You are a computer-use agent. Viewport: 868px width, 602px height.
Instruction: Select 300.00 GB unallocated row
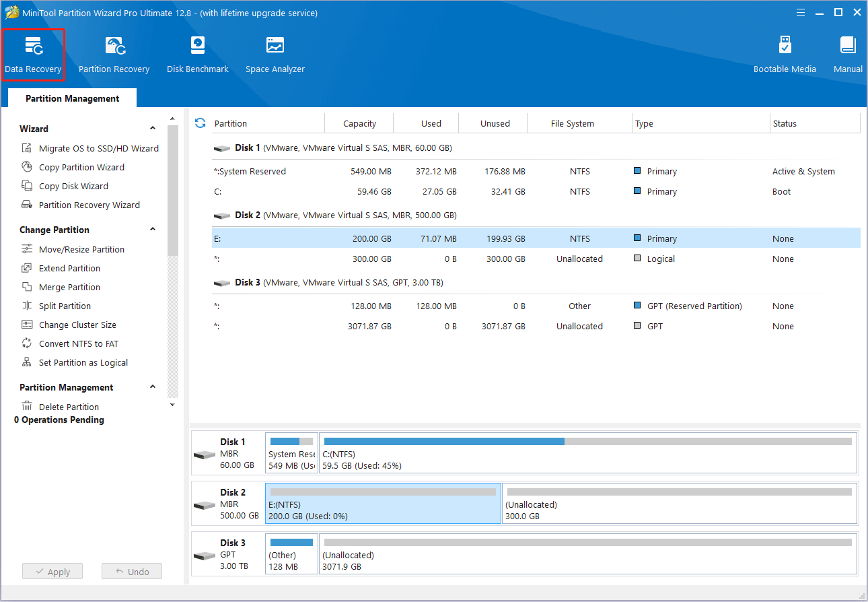[x=536, y=259]
